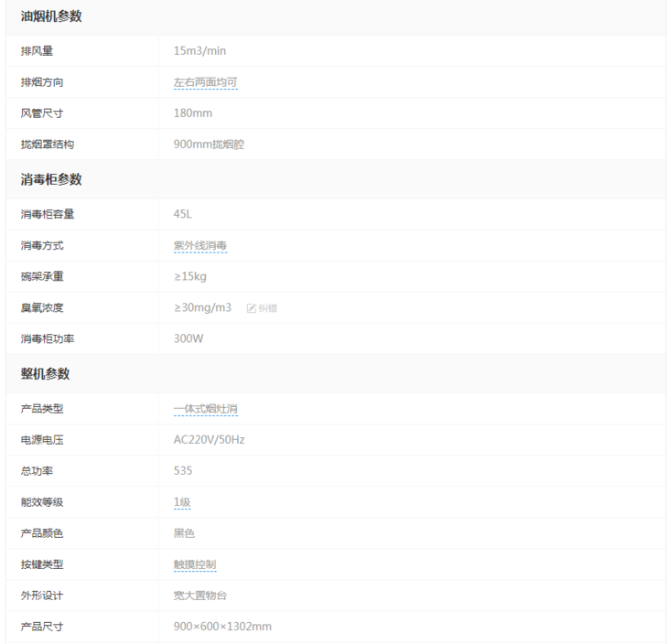Open the 一体式烟灶消 product type link

[206, 409]
